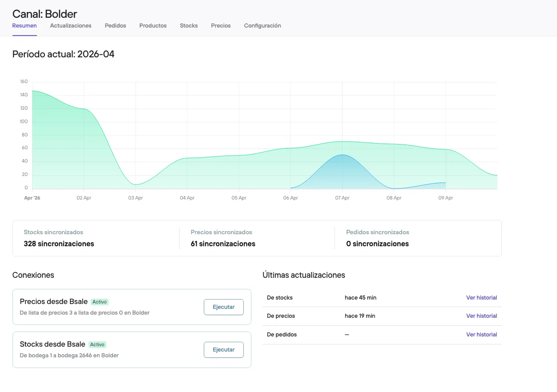557x392 pixels.
Task: Click the "Pedidos sincronizados" label
Action: (378, 232)
